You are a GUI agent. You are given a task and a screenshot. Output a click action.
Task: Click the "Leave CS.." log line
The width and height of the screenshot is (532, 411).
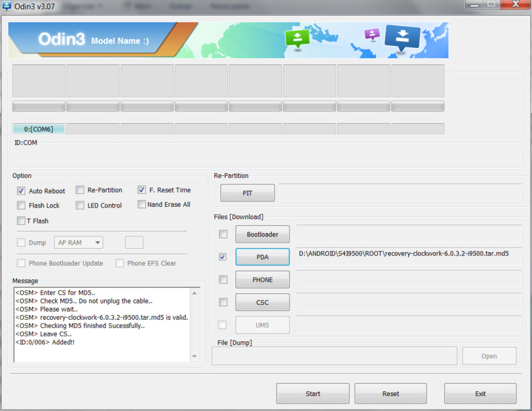[43, 334]
